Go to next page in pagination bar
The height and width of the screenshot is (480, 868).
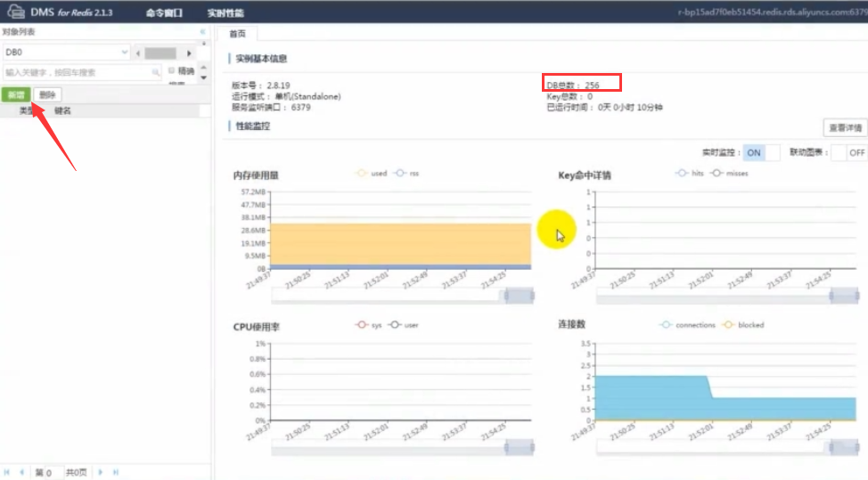coord(101,472)
